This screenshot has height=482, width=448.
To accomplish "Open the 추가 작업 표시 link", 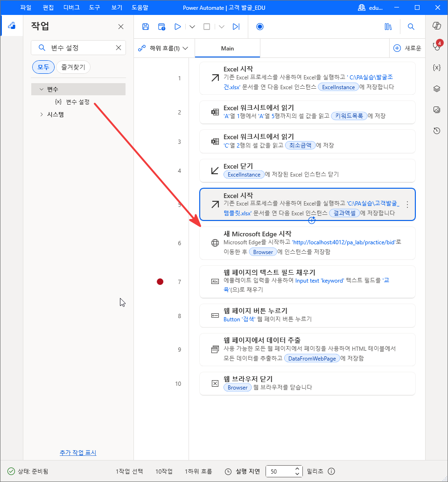I will (78, 453).
